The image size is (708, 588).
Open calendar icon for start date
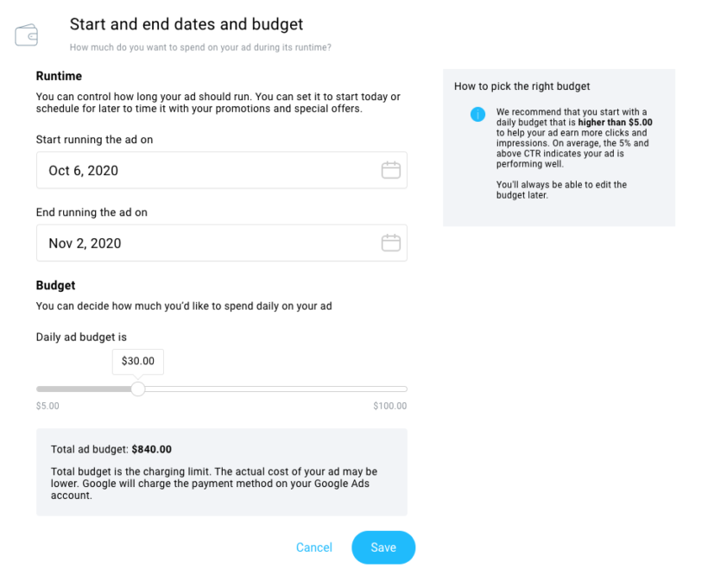[x=390, y=170]
